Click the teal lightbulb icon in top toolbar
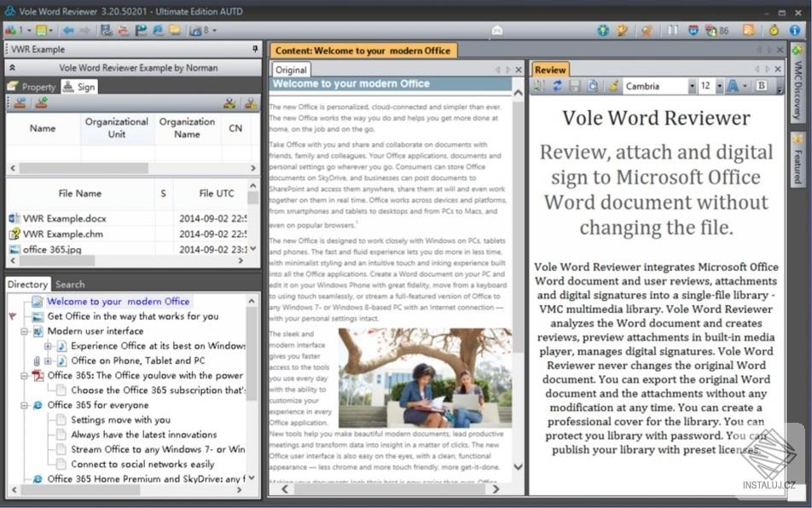The height and width of the screenshot is (508, 812). [603, 31]
